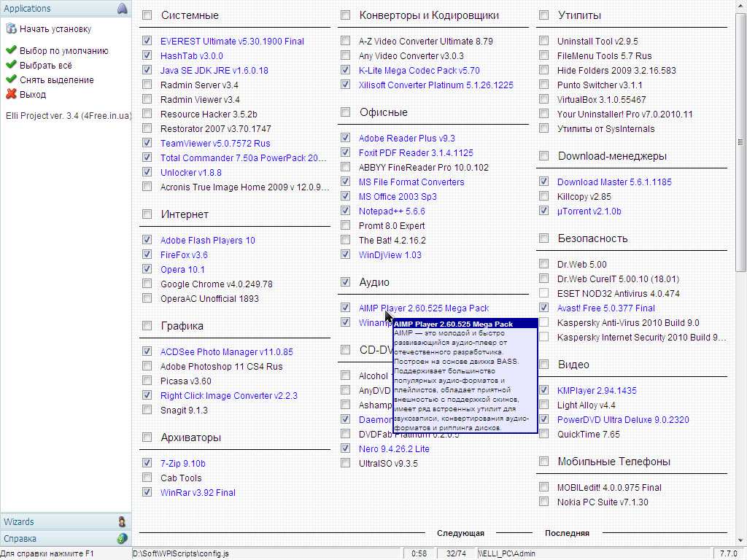
Task: Click scrollbar up arrow
Action: tap(740, 5)
